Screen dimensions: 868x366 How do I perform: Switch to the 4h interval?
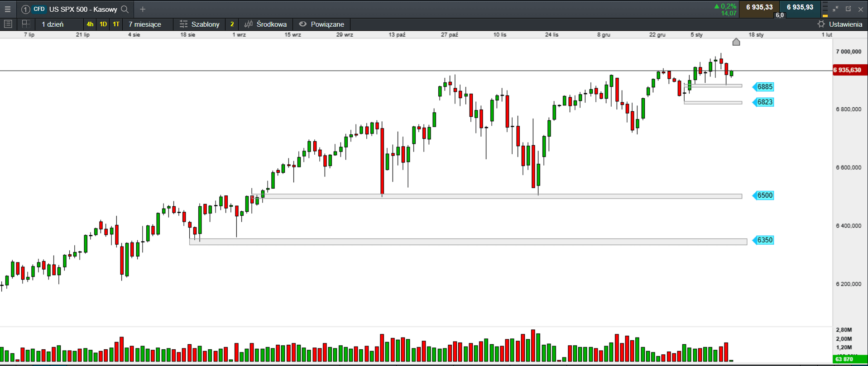pos(90,24)
